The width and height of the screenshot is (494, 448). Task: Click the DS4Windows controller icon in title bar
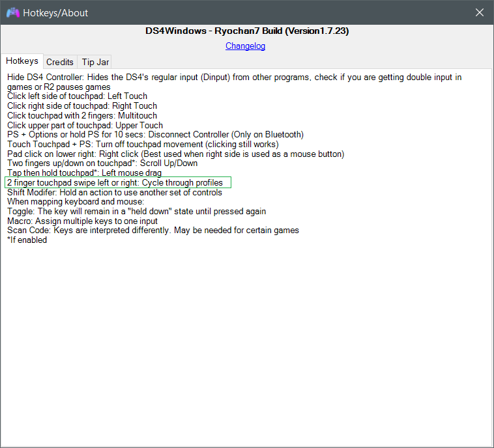[x=13, y=13]
